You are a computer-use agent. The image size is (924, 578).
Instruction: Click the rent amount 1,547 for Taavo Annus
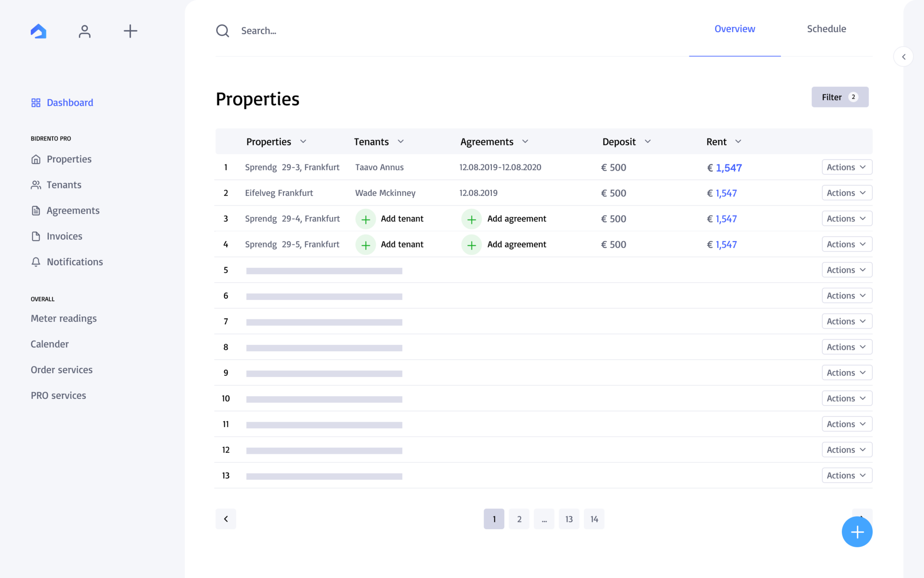pos(724,168)
